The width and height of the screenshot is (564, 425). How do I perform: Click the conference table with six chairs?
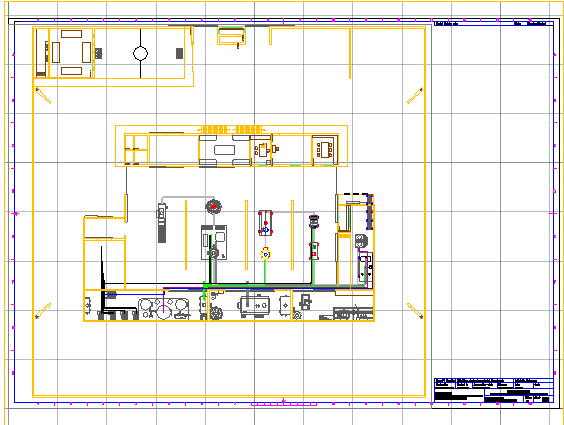(x=325, y=150)
